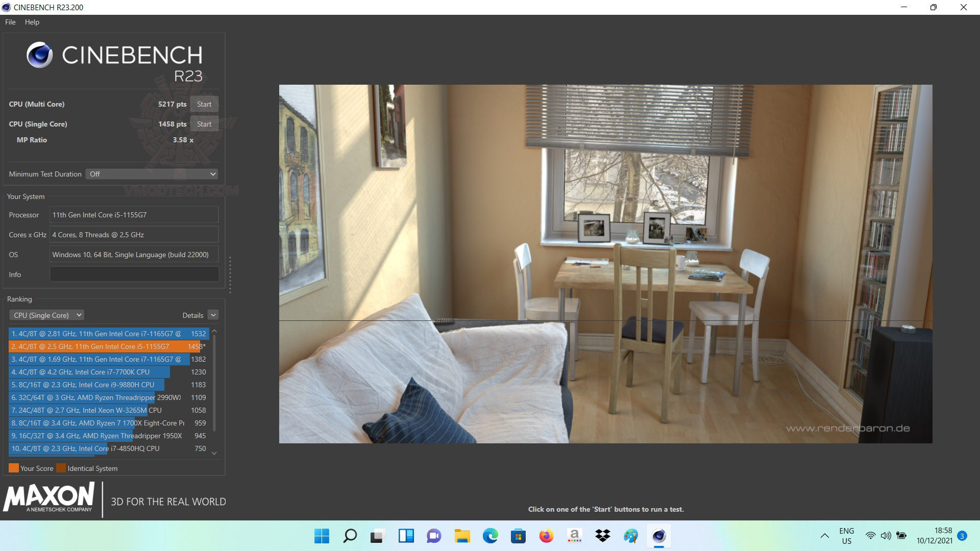The image size is (980, 551).
Task: Open the Minimum Test Duration dropdown
Action: pos(152,174)
